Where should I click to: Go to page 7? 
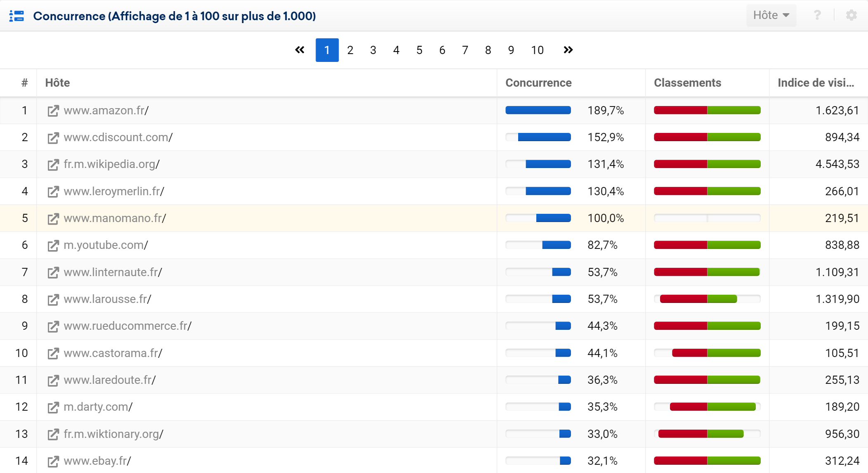[465, 50]
